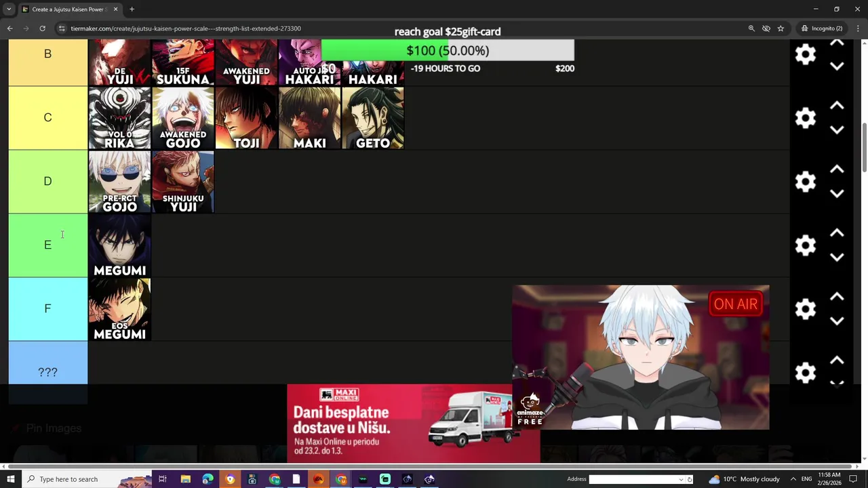Select VOL 0 RIKA character image

pos(119,118)
